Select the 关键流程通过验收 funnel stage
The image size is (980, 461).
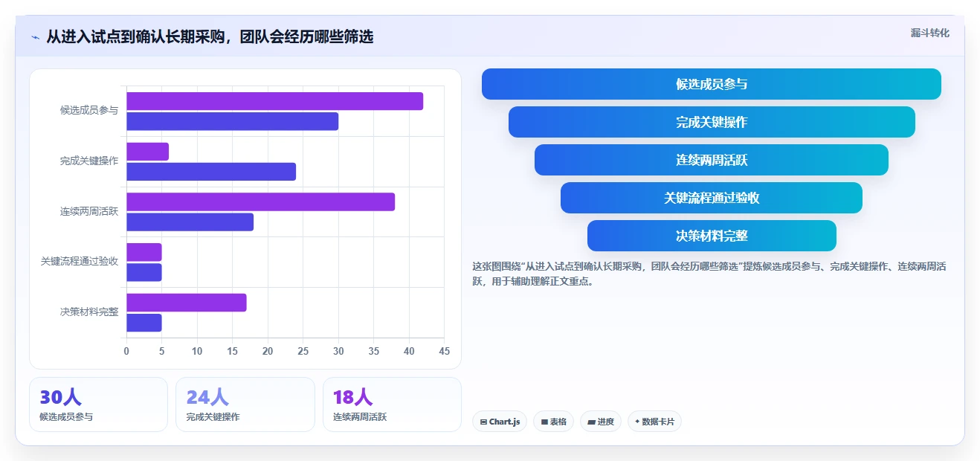click(x=712, y=198)
